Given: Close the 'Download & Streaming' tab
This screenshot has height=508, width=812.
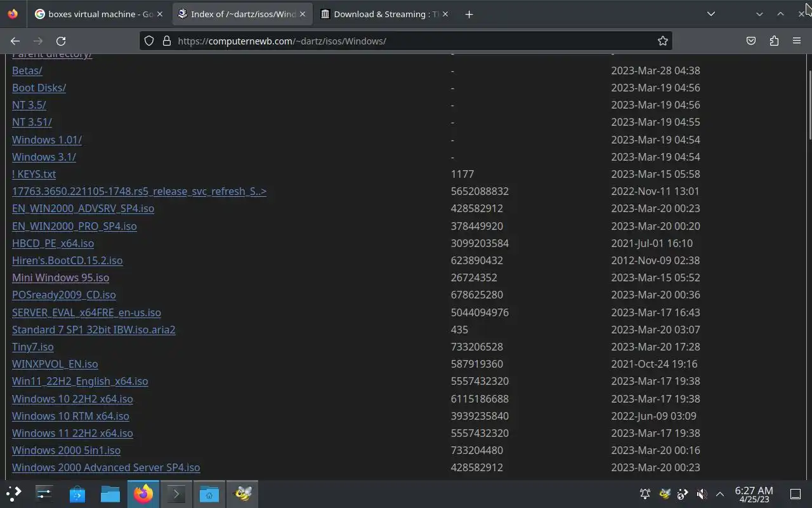Looking at the screenshot, I should click(x=445, y=14).
